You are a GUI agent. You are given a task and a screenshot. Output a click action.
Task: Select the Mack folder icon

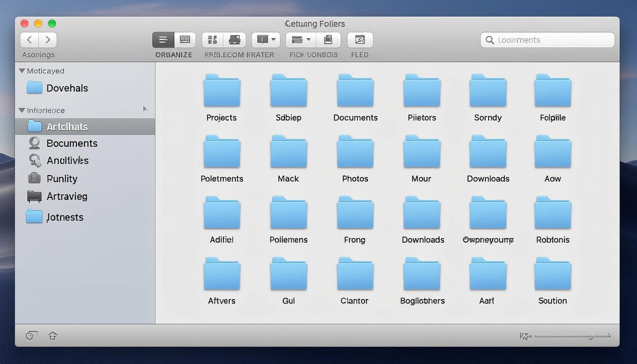(x=289, y=151)
